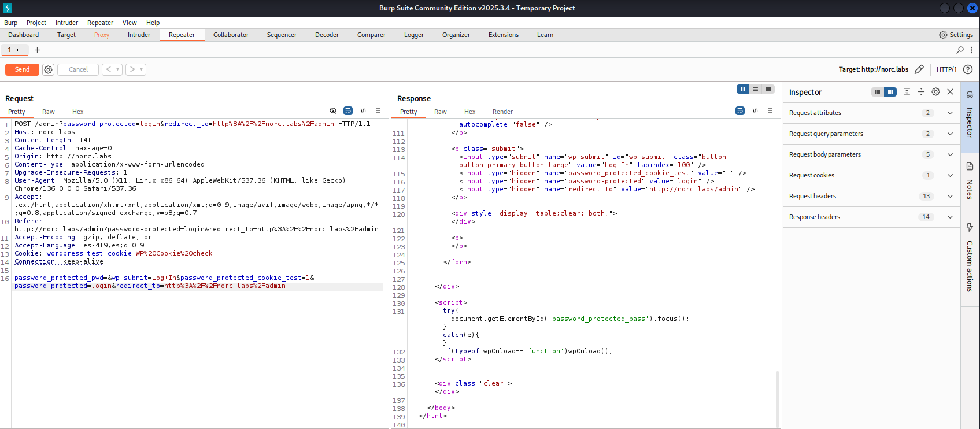Screen dimensions: 980x429
Task: Open Inspector settings gear icon
Action: (935, 92)
